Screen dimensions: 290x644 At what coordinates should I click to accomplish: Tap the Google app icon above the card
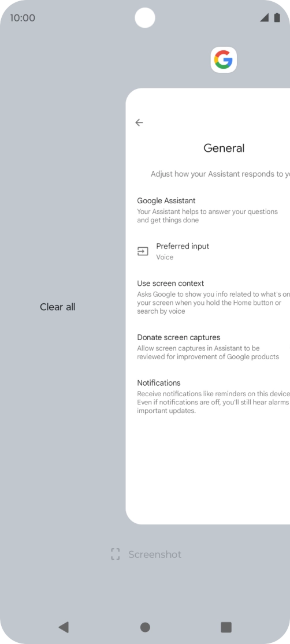(x=224, y=60)
